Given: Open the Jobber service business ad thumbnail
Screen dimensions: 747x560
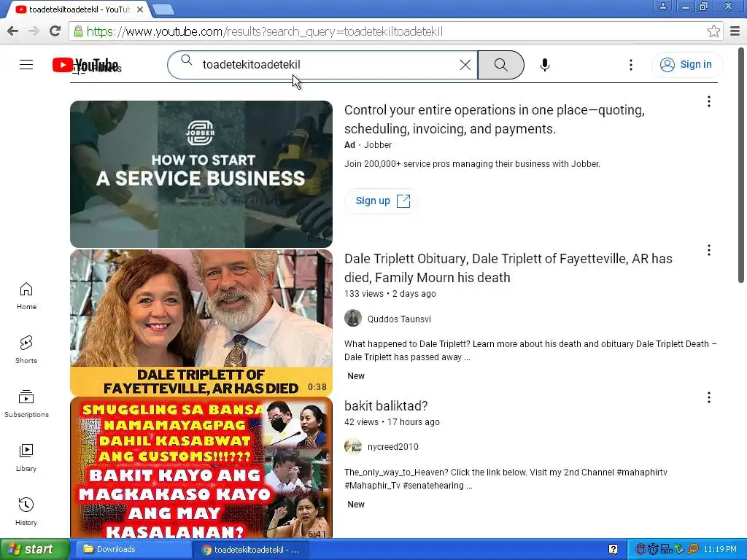Looking at the screenshot, I should tap(201, 174).
